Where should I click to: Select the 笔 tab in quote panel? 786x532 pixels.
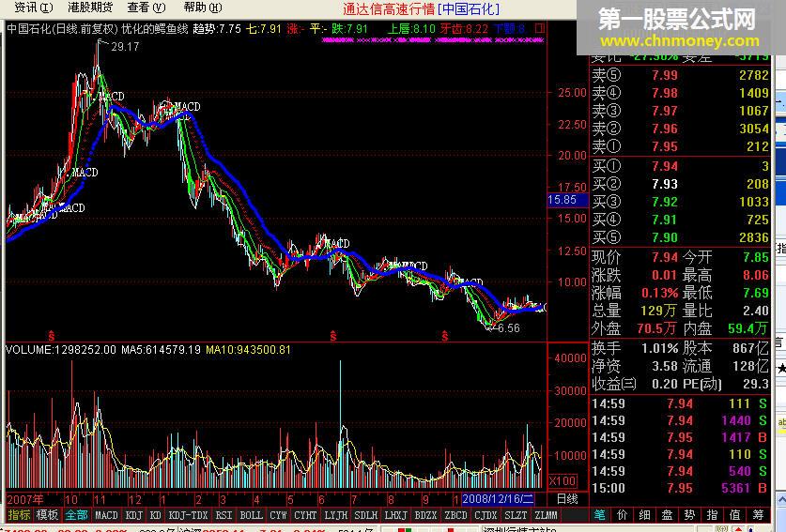pos(599,514)
